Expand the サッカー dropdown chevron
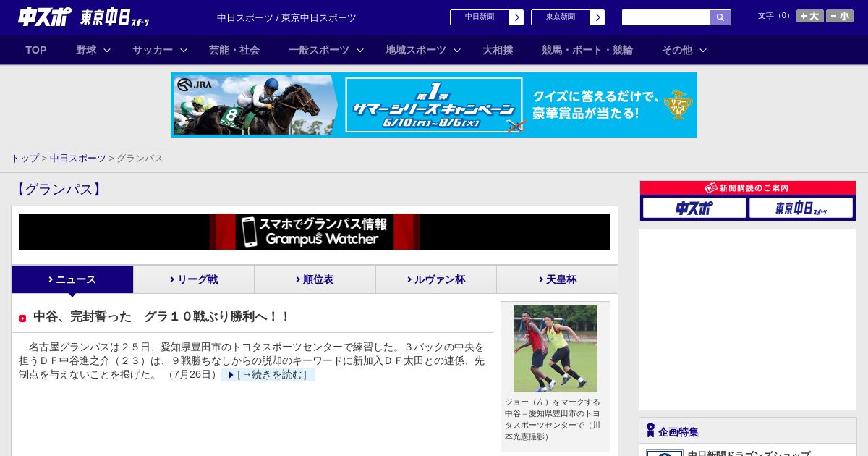 point(184,50)
